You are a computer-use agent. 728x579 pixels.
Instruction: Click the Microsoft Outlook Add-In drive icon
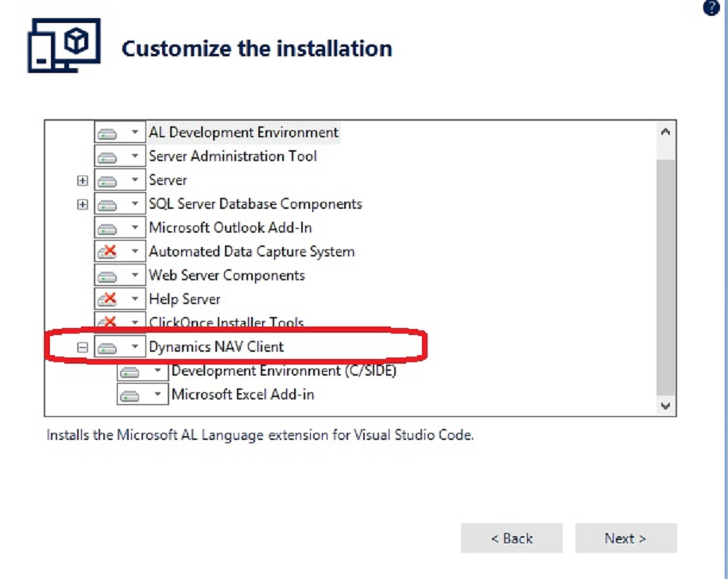point(107,228)
